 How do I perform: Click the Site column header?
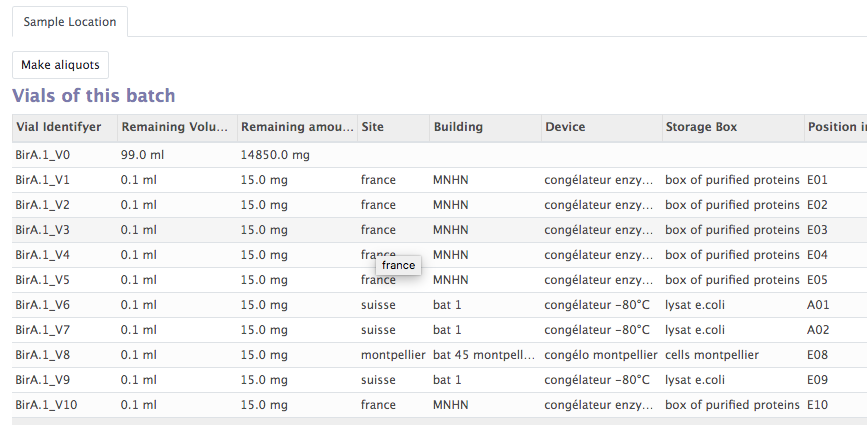[373, 127]
